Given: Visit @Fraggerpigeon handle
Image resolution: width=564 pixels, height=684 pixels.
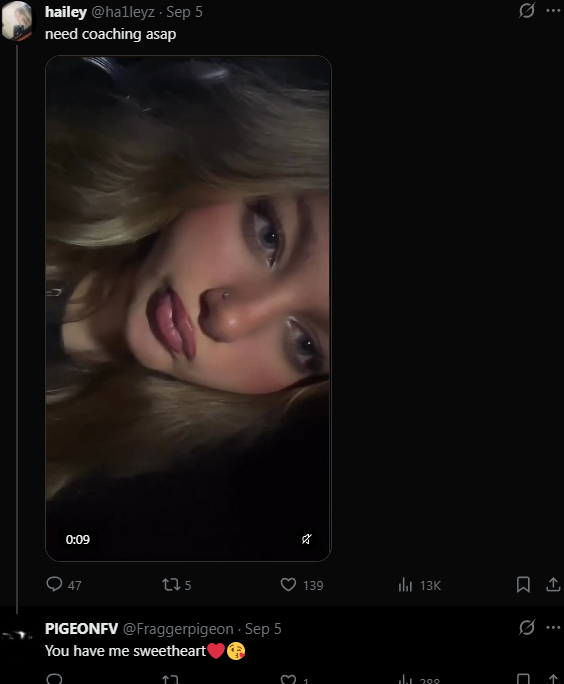Looking at the screenshot, I should tap(178, 629).
